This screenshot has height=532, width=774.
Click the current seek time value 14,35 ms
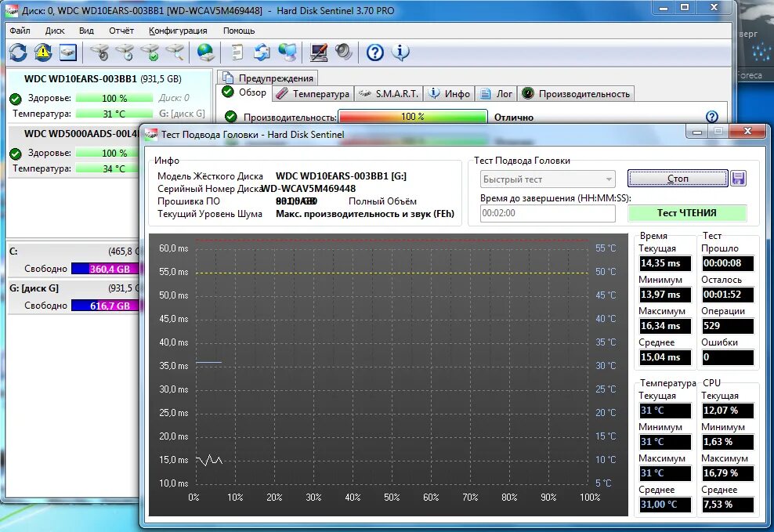[x=665, y=263]
